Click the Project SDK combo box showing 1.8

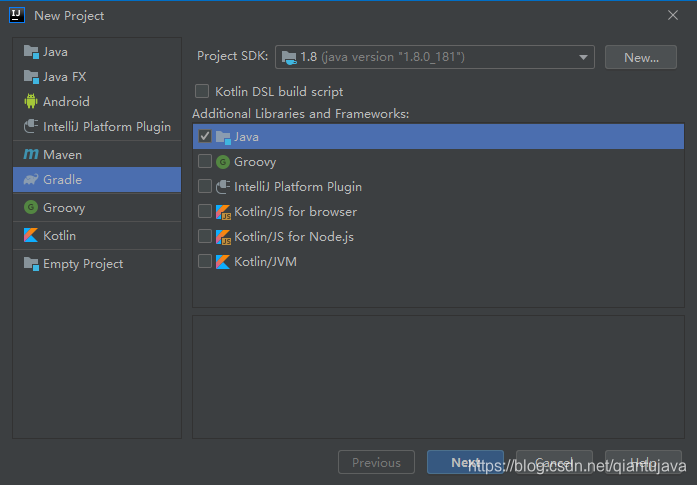[435, 57]
